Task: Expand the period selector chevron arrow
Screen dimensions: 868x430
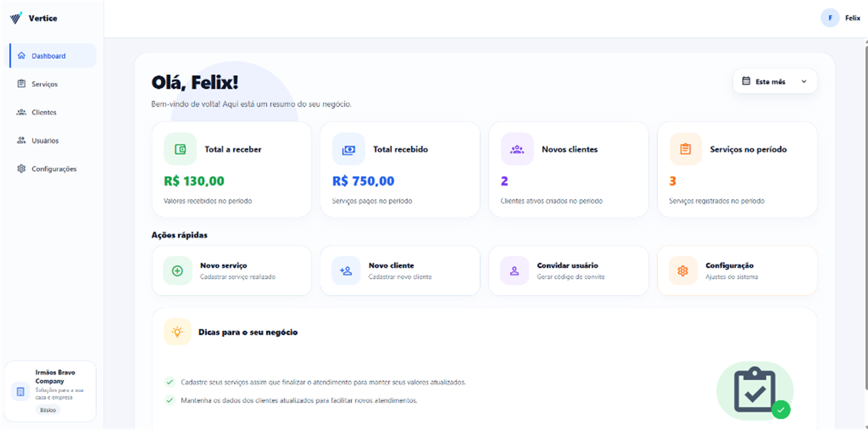Action: (804, 81)
